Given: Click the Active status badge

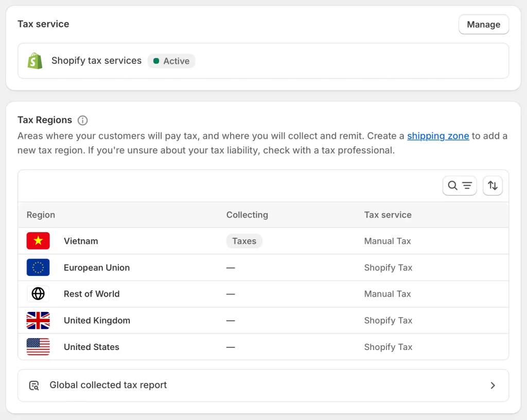Looking at the screenshot, I should point(171,61).
